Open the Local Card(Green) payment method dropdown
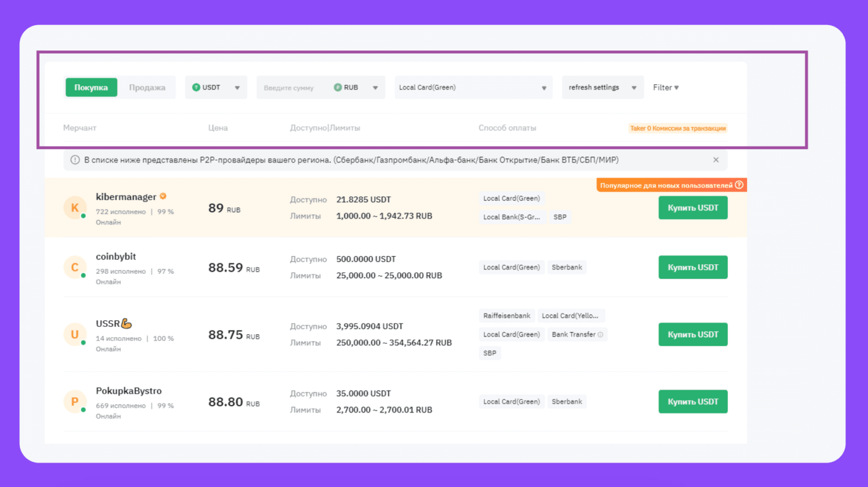Image resolution: width=868 pixels, height=487 pixels. 473,87
